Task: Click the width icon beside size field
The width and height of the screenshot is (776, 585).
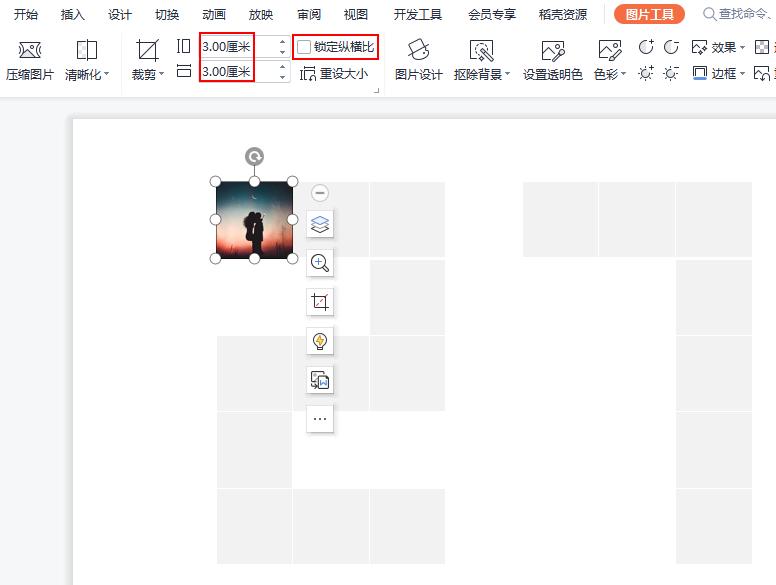Action: (x=184, y=71)
